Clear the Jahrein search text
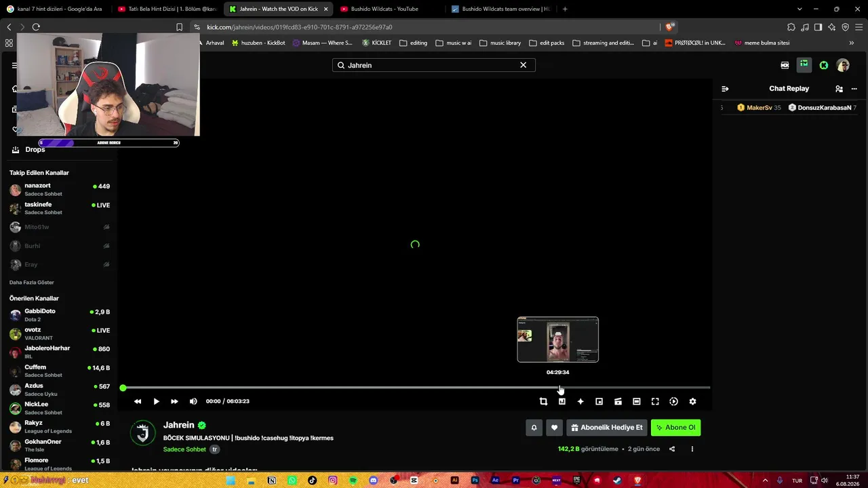The image size is (868, 488). [x=523, y=65]
